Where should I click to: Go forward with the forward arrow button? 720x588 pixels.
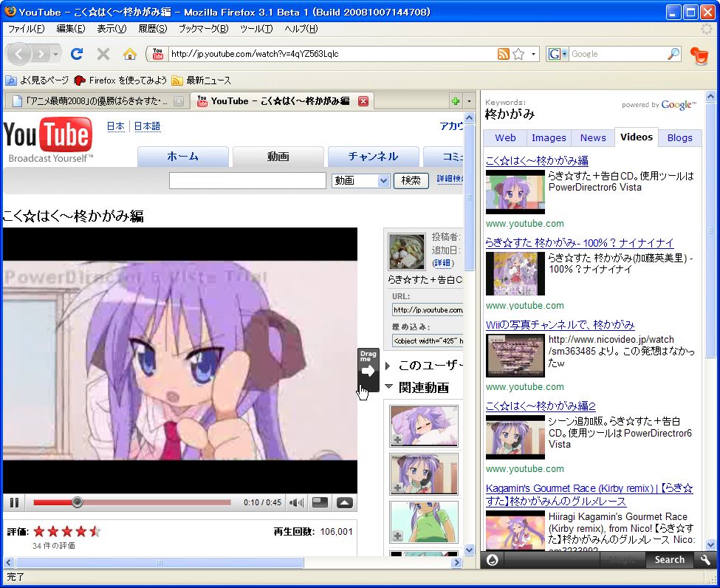(41, 54)
